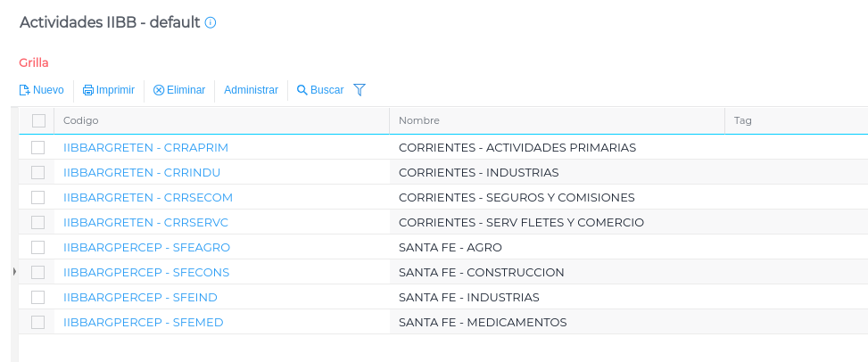
Task: Click the Tag column header
Action: pyautogui.click(x=743, y=120)
